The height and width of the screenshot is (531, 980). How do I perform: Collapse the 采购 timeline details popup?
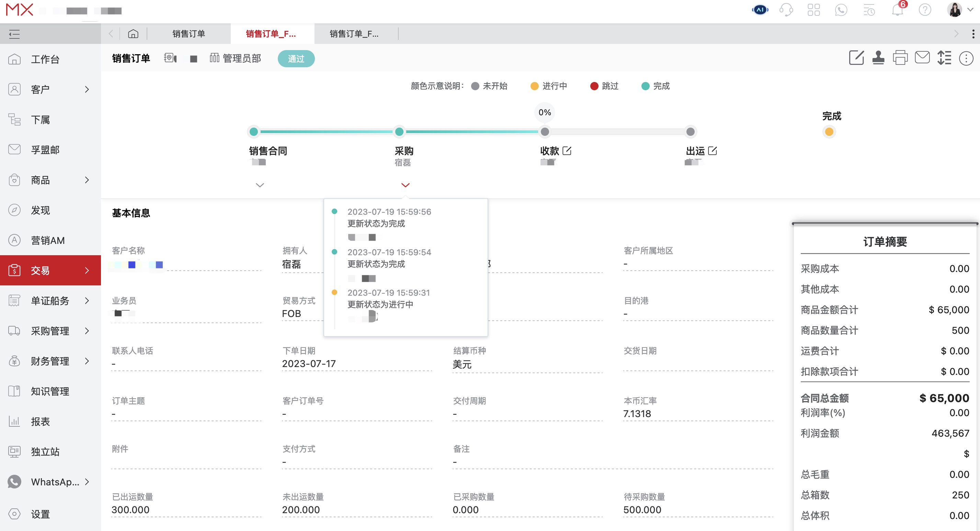click(x=405, y=185)
